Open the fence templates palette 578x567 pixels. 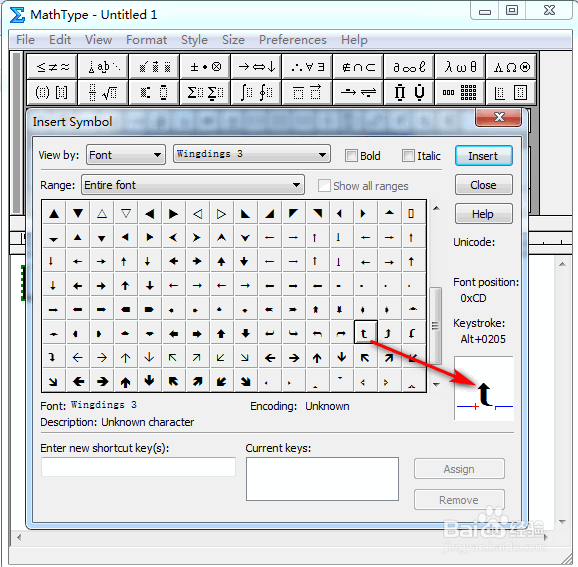(52, 93)
